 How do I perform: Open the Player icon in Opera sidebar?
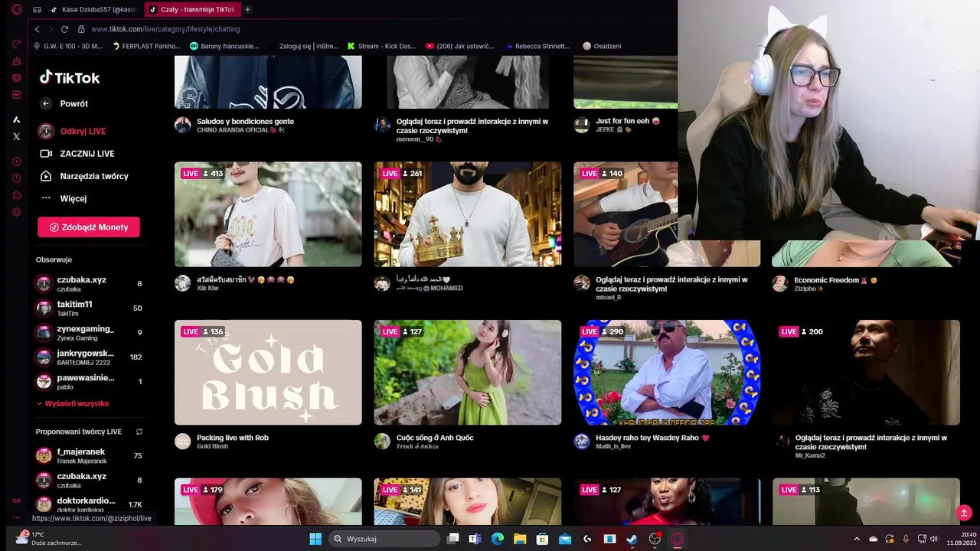pyautogui.click(x=17, y=161)
